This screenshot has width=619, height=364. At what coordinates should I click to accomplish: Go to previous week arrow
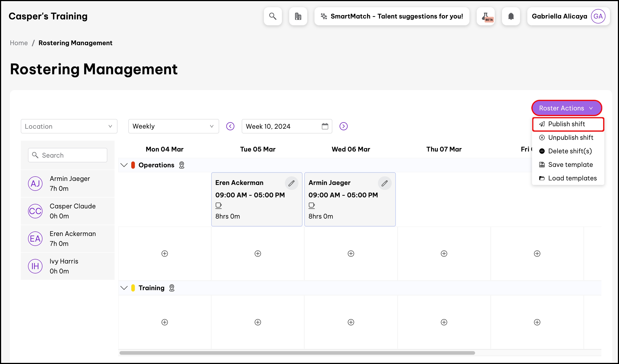[x=230, y=126]
